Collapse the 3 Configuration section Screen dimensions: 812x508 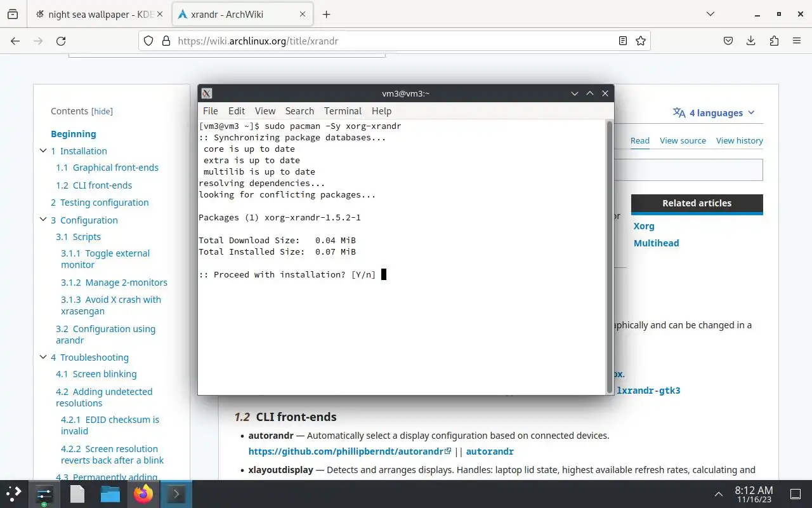[43, 220]
